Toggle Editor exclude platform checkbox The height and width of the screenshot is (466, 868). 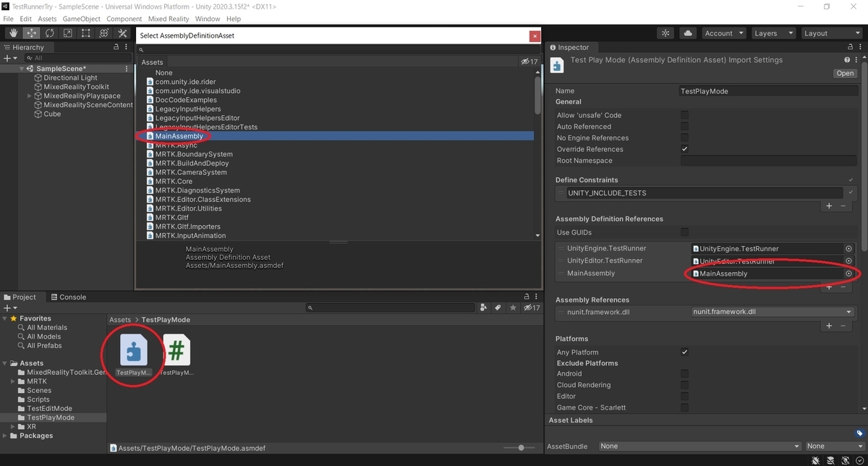pos(684,397)
